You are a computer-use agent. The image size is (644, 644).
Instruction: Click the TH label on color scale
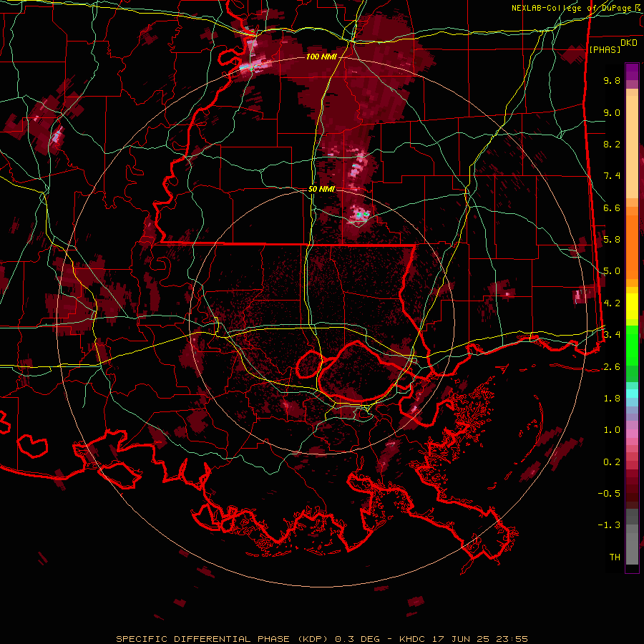coord(615,557)
